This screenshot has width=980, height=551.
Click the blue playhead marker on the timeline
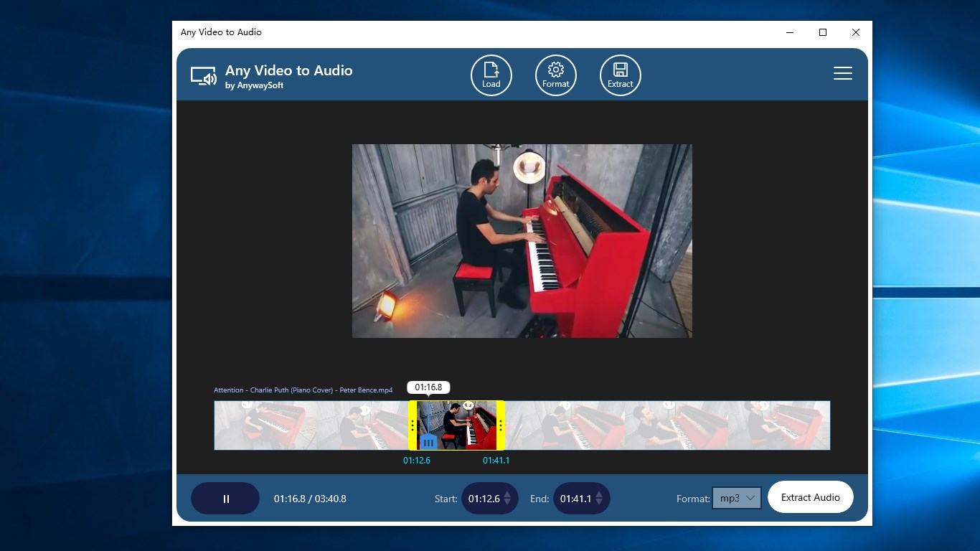click(x=428, y=443)
